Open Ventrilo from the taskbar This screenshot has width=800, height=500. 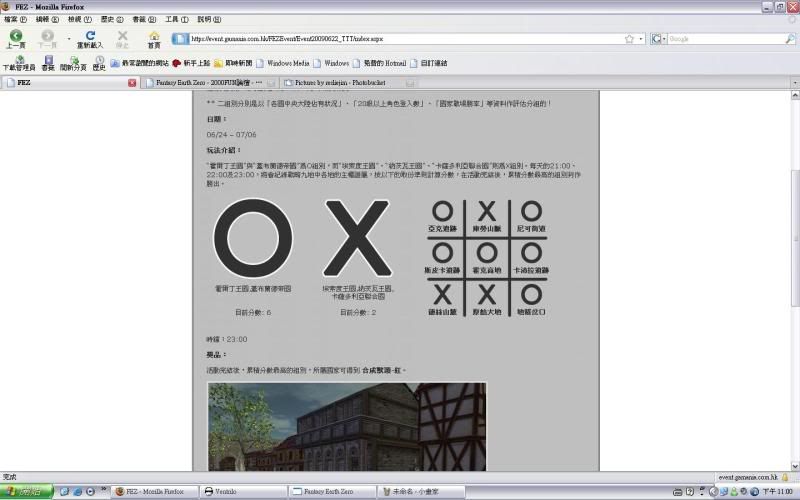click(240, 492)
